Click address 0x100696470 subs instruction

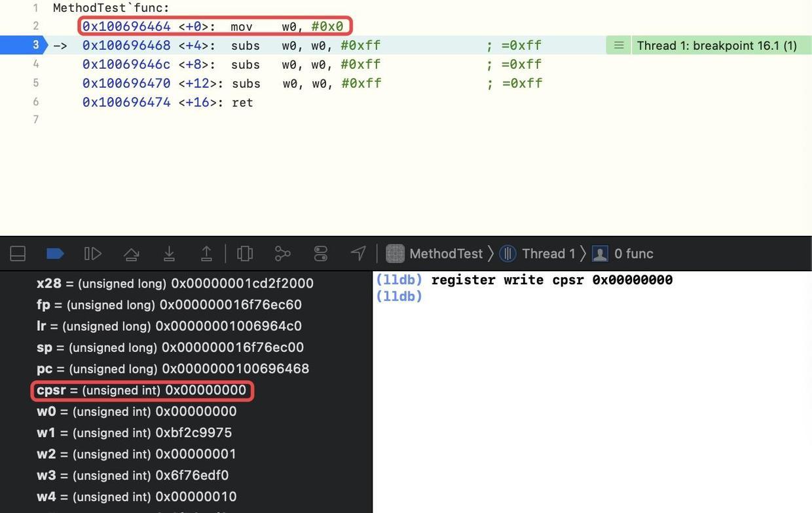[x=232, y=83]
